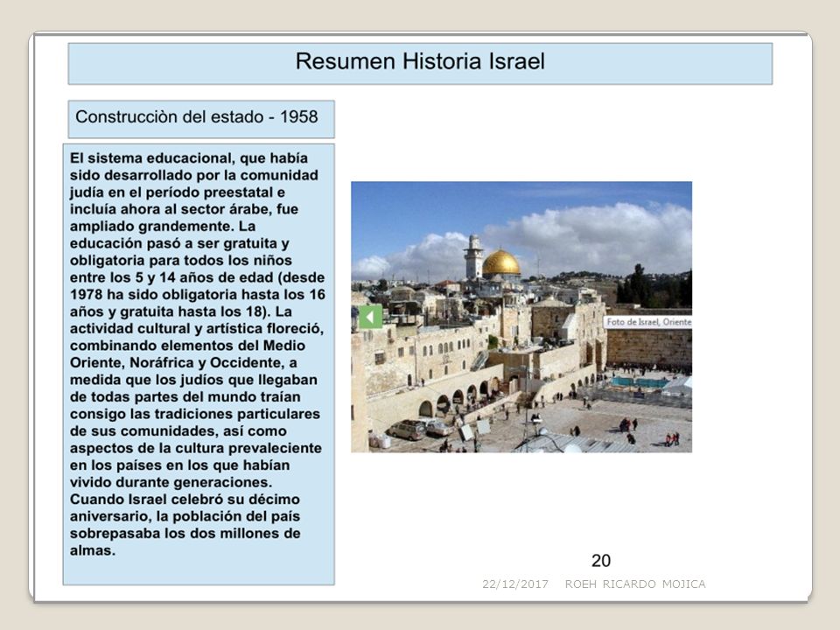Click the final word 'almas.' in text box
840x630 pixels.
(x=93, y=550)
